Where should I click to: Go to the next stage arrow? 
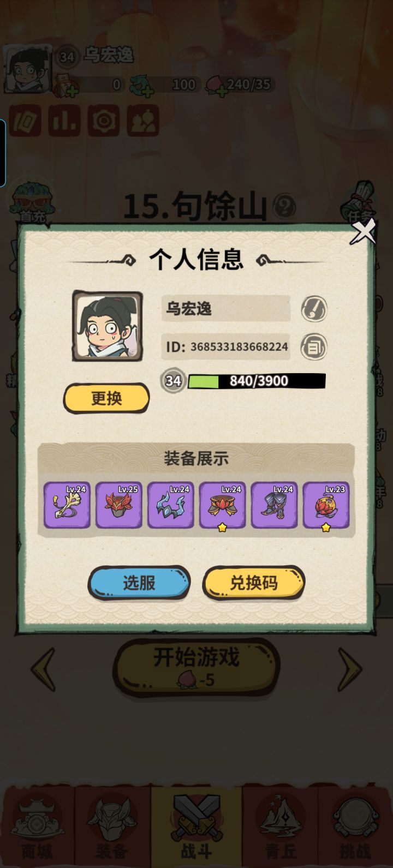coord(350,669)
